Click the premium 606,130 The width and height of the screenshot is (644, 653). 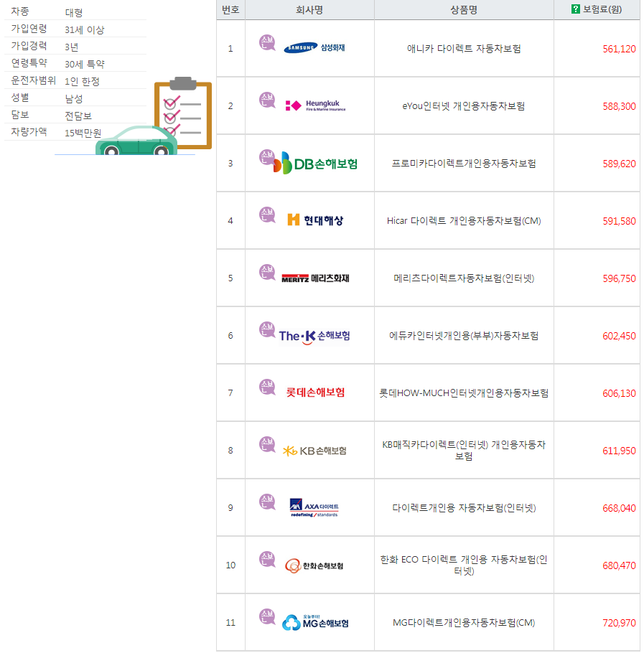(x=619, y=393)
